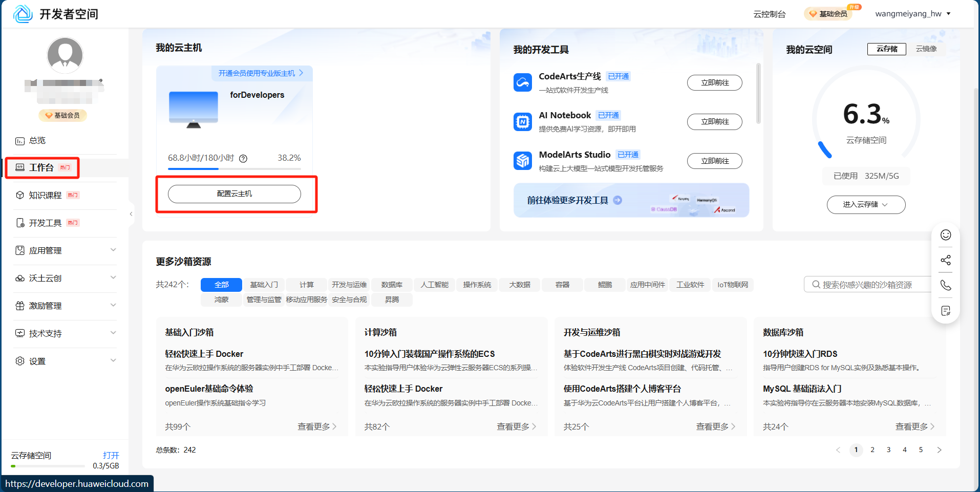
Task: Select the 大数据 filter tag
Action: [520, 285]
